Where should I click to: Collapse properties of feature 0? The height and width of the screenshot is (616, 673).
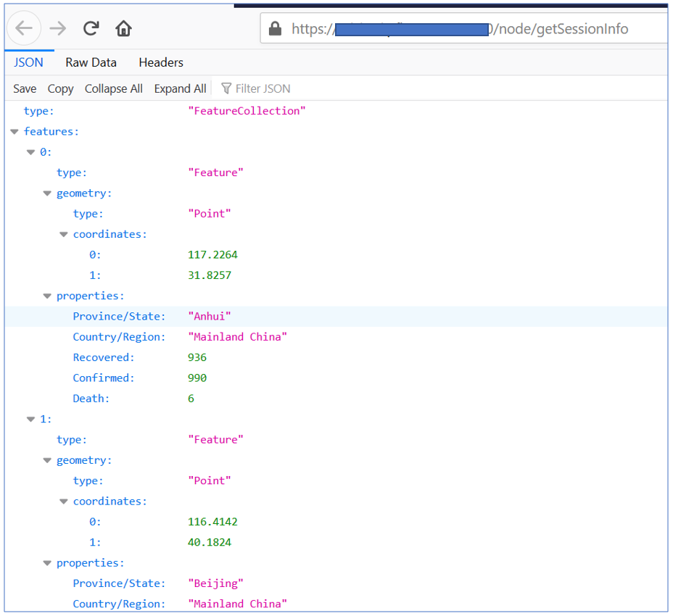tap(47, 296)
